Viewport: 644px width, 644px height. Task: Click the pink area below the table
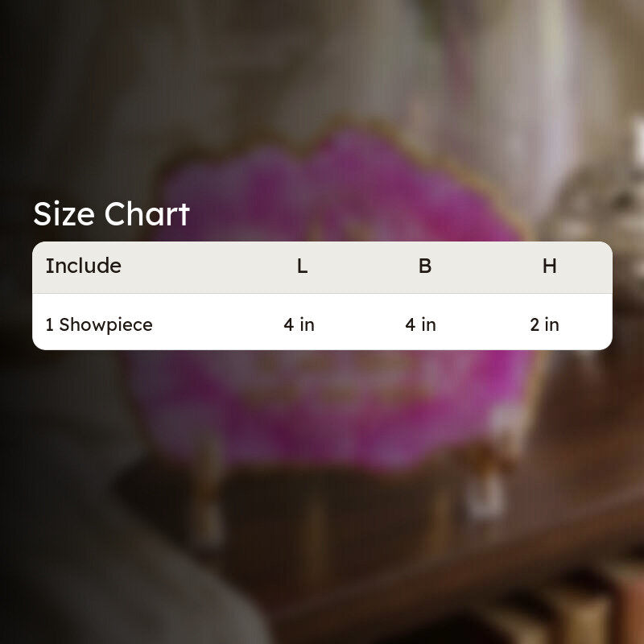328,407
